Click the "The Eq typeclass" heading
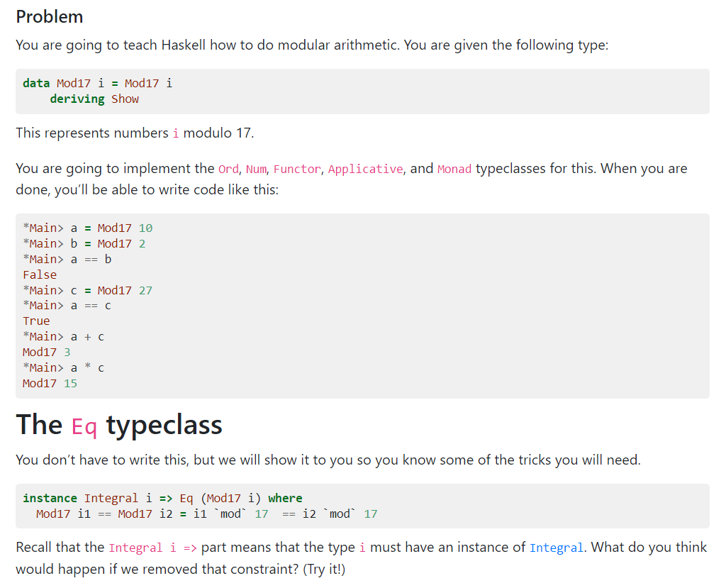Image resolution: width=721 pixels, height=588 pixels. pos(119,425)
